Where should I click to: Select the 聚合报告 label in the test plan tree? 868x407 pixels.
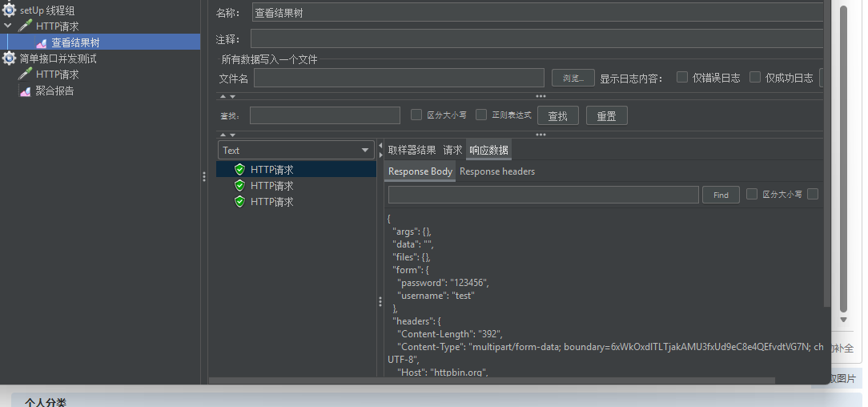coord(54,91)
